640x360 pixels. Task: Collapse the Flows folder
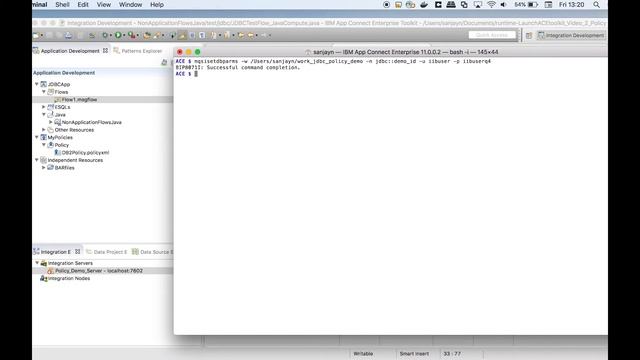[x=44, y=92]
